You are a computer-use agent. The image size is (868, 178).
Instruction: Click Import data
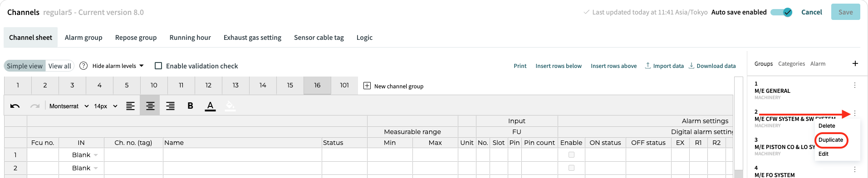pos(664,66)
